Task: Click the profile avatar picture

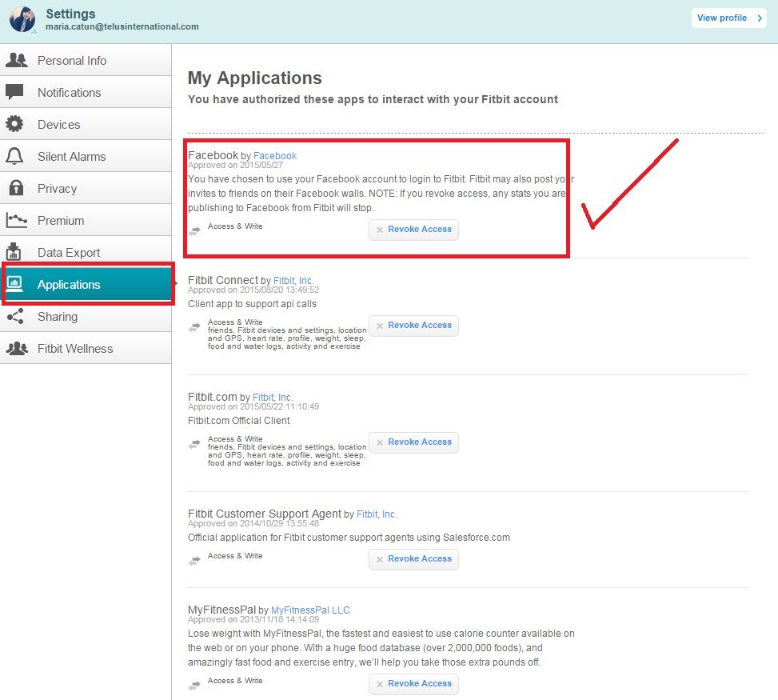Action: pyautogui.click(x=22, y=19)
